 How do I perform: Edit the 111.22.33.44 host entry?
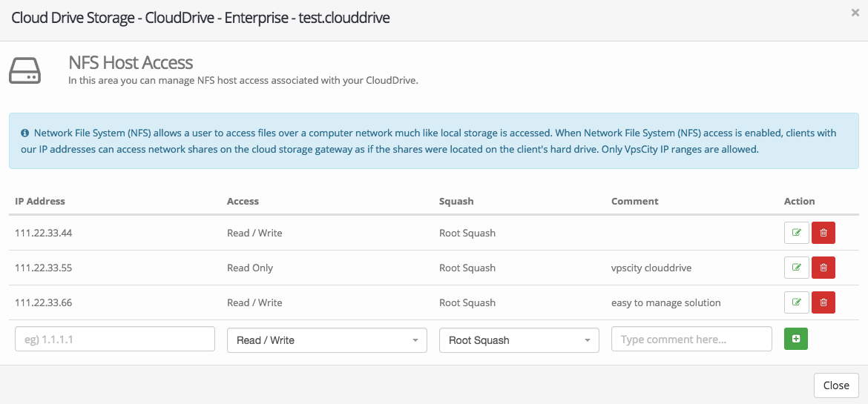pyautogui.click(x=796, y=233)
